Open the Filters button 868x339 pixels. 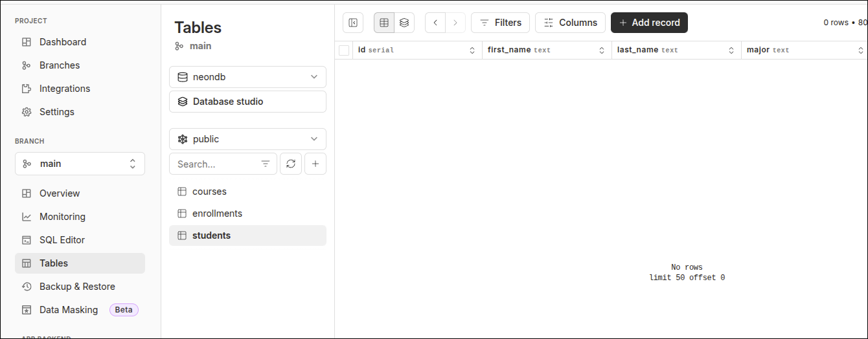pos(500,23)
